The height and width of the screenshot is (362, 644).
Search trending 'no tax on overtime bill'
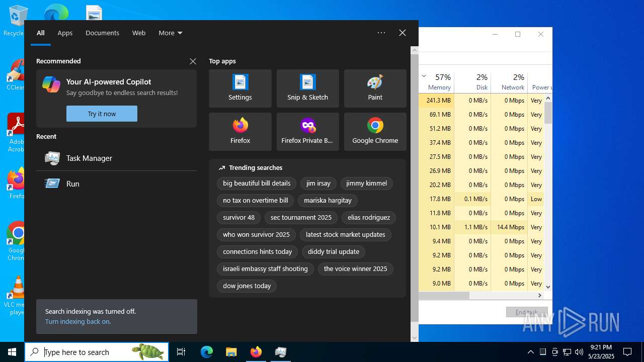coord(256,201)
